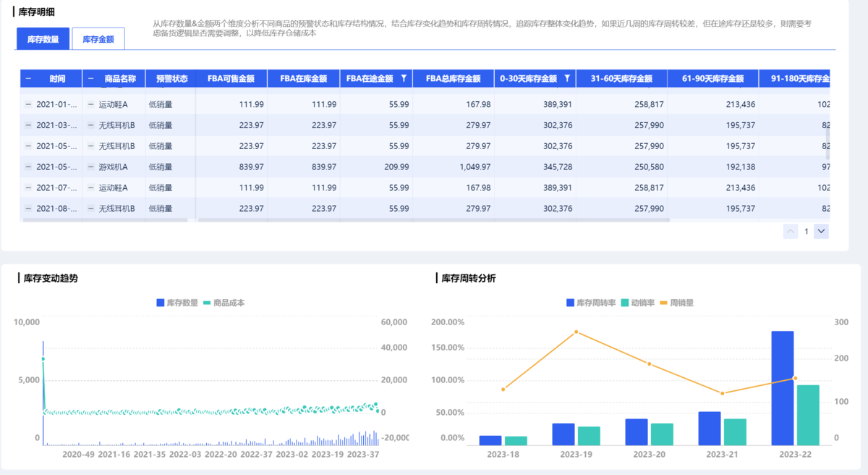The width and height of the screenshot is (868, 475).
Task: Click 2023-22 teal 动销率 bar
Action: tap(808, 415)
